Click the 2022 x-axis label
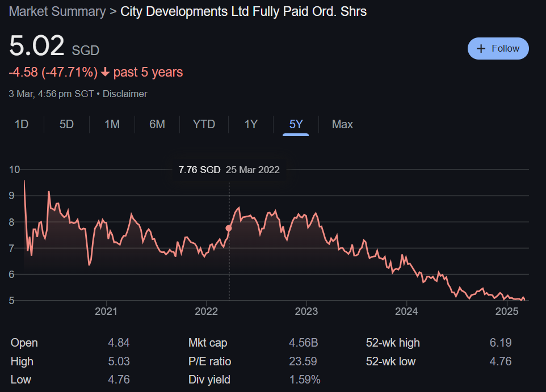This screenshot has height=392, width=546. (207, 311)
